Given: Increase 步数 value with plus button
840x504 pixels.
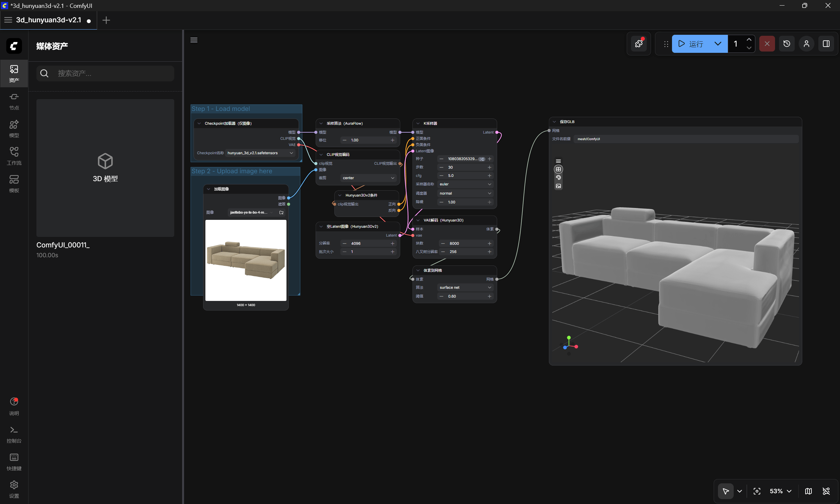Looking at the screenshot, I should coord(489,167).
